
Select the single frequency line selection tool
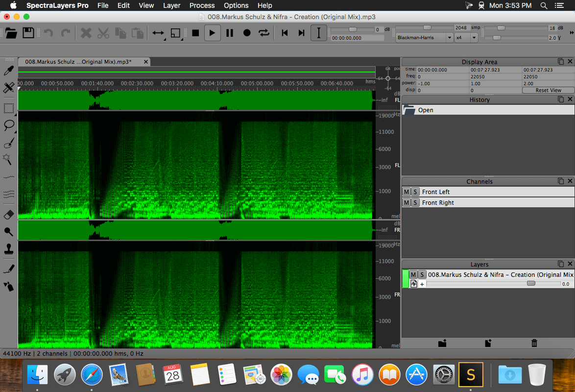pyautogui.click(x=9, y=177)
